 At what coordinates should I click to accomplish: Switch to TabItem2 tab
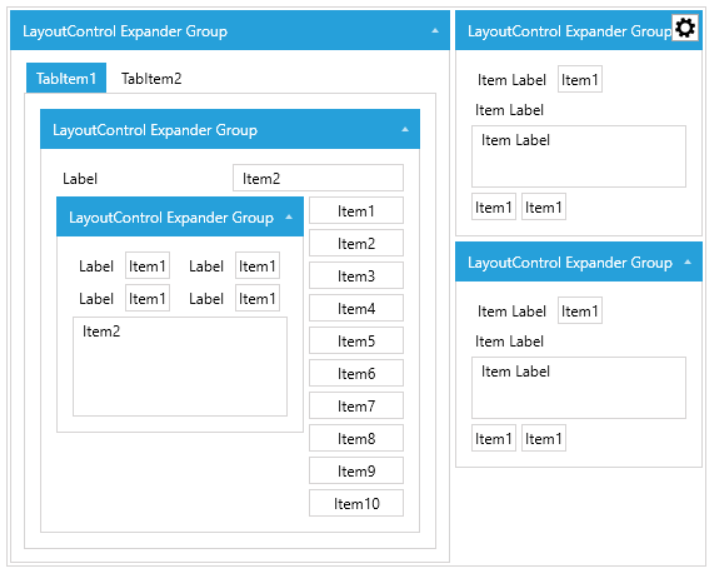point(151,78)
